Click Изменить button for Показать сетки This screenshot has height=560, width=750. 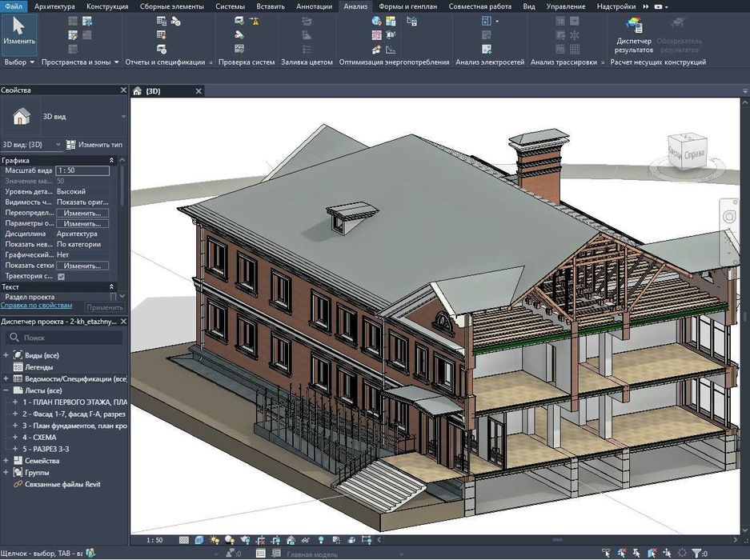(82, 266)
